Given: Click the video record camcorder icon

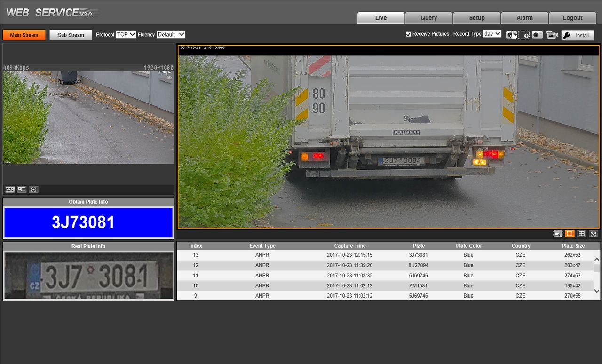Looking at the screenshot, I should point(552,35).
